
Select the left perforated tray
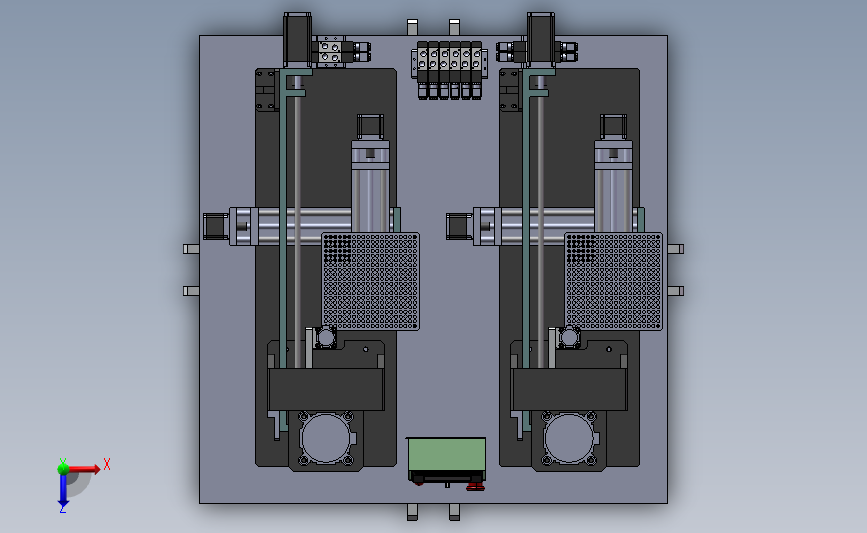tap(370, 281)
